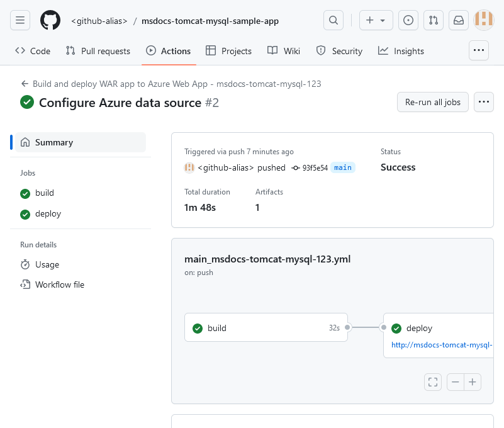
Task: Click the fullscreen icon below the workflow graph
Action: 432,382
